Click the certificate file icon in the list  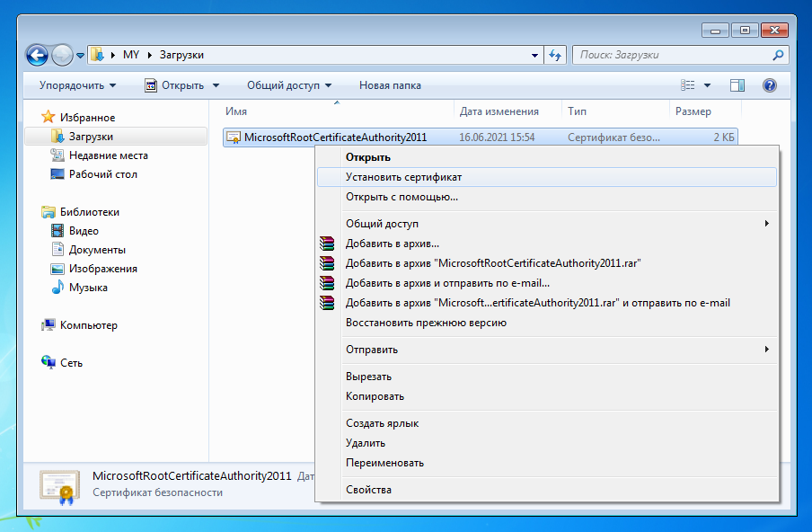pos(234,137)
